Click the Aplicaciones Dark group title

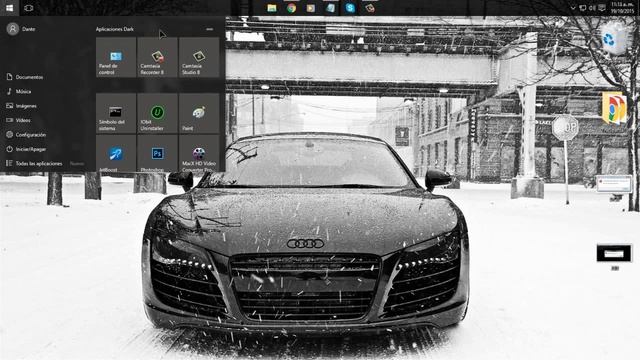(115, 29)
